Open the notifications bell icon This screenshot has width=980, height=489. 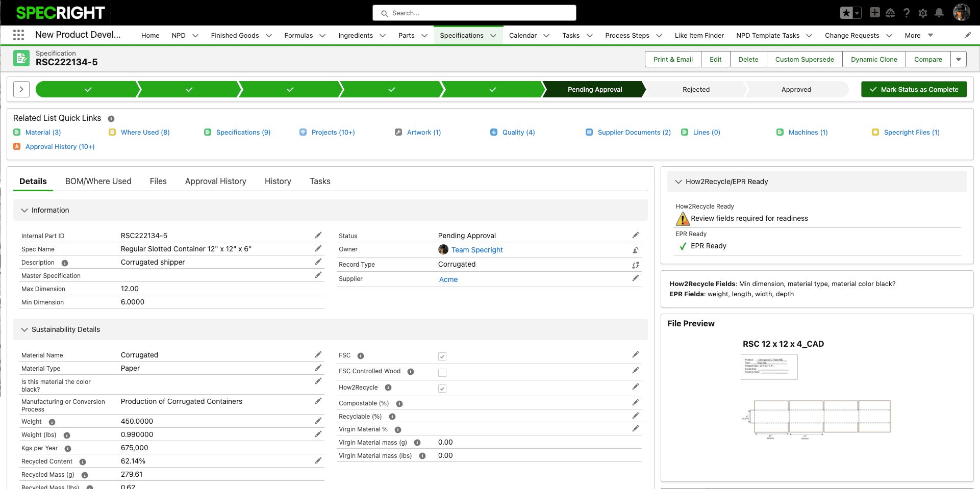pos(939,13)
